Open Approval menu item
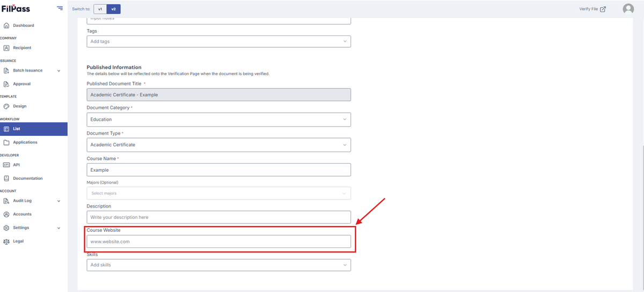 click(x=21, y=84)
